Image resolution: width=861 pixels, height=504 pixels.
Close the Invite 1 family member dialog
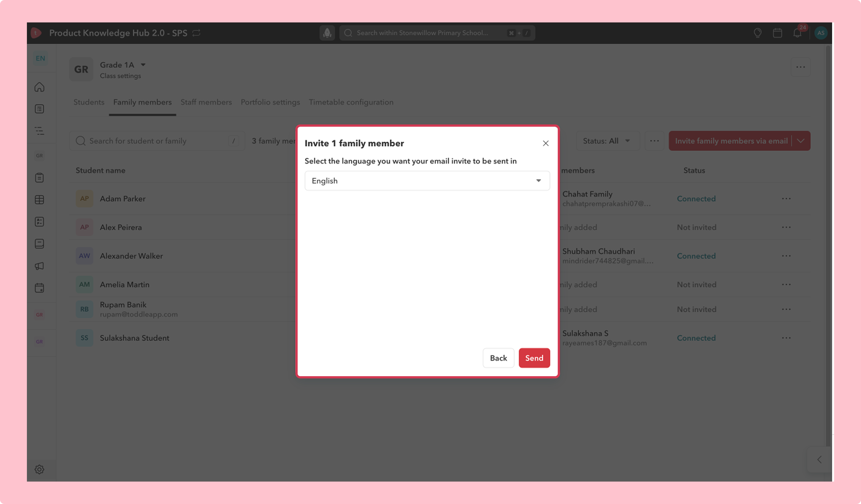[546, 144]
